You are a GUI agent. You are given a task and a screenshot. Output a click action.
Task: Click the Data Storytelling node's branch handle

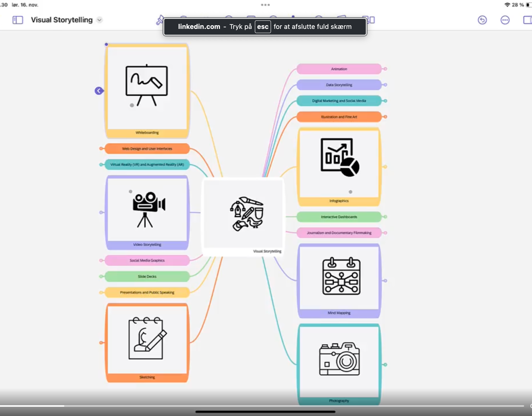[x=385, y=85]
